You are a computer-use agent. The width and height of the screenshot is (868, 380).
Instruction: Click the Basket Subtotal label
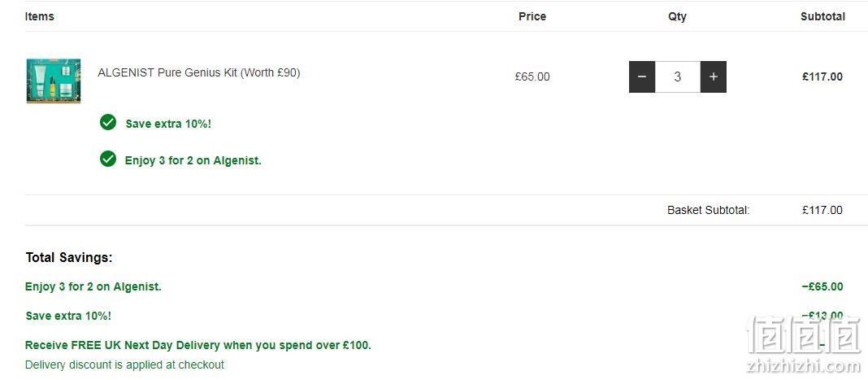709,211
